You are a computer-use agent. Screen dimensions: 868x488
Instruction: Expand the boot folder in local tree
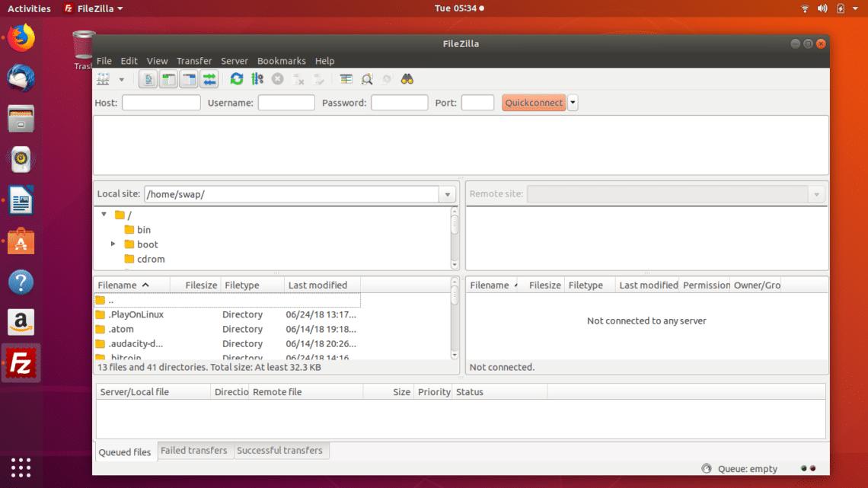point(113,244)
